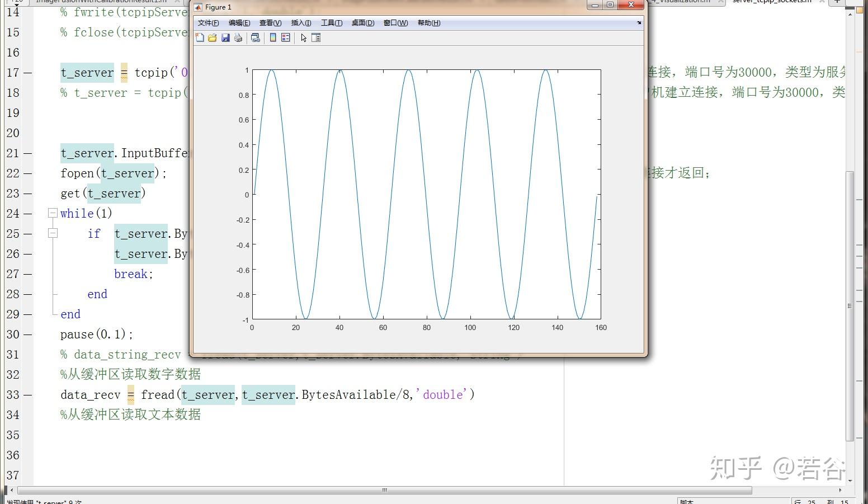Expand the dropdown chevron at menu bar right edge
Screen dimensions: 868x504
(638, 23)
